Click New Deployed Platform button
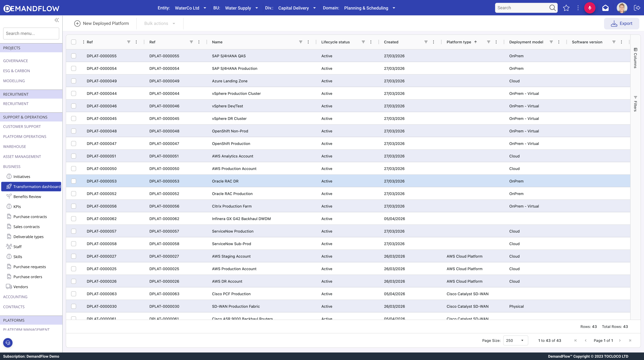 101,23
